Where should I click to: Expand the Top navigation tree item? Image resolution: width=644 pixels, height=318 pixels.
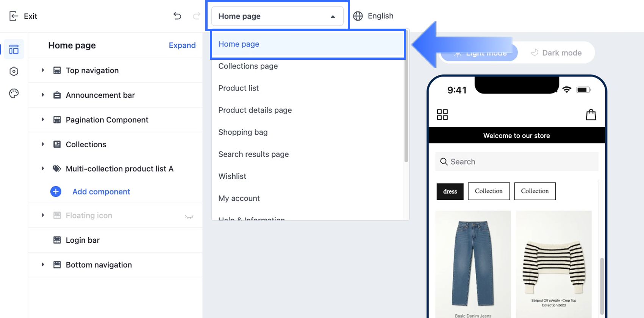43,70
